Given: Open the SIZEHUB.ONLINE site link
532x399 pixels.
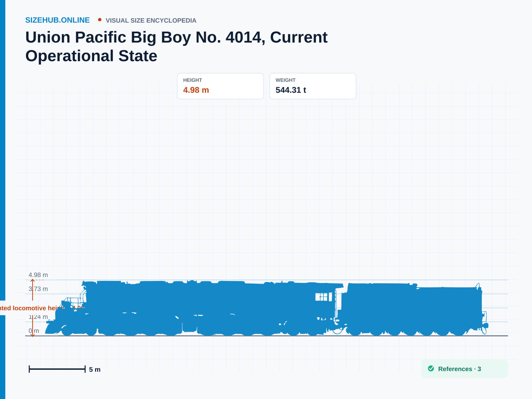Looking at the screenshot, I should click(58, 20).
